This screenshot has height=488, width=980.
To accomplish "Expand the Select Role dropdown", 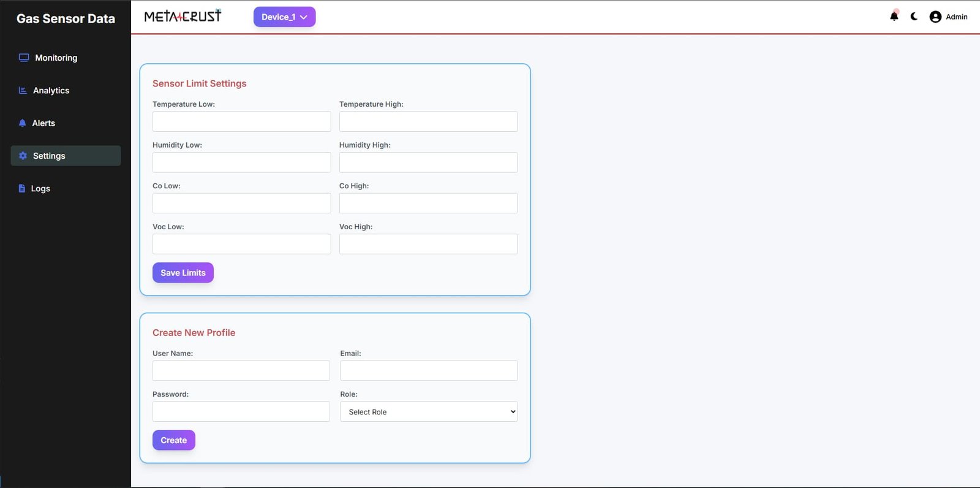I will (428, 412).
